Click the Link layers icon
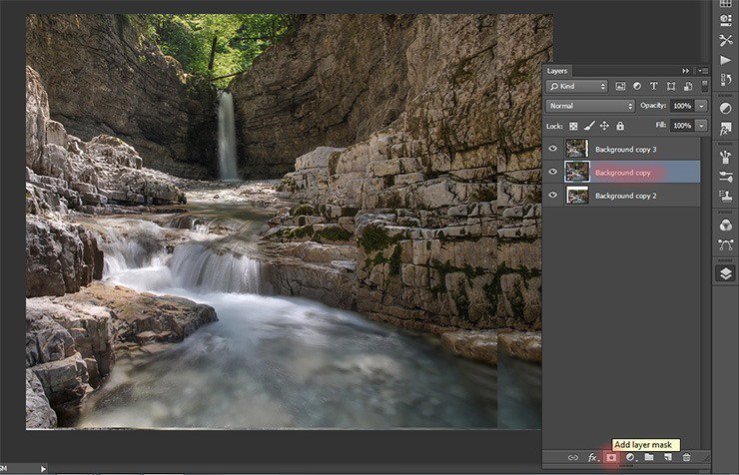This screenshot has height=475, width=739. [x=573, y=457]
